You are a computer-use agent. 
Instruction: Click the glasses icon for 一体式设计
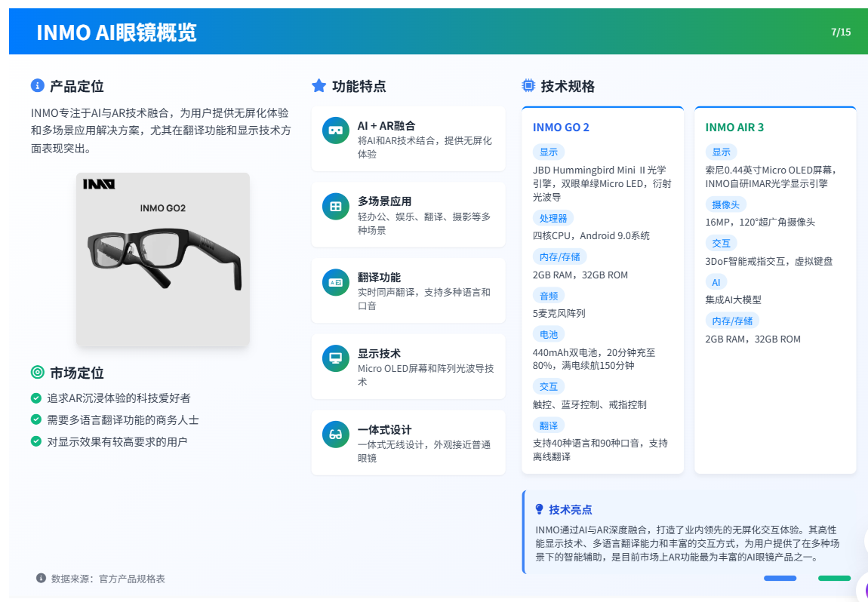[x=335, y=435]
